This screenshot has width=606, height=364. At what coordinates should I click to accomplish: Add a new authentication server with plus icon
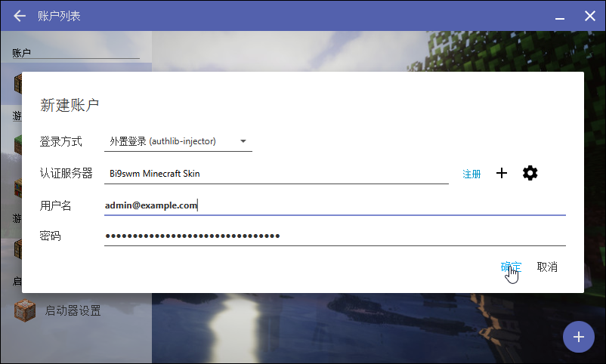(502, 173)
